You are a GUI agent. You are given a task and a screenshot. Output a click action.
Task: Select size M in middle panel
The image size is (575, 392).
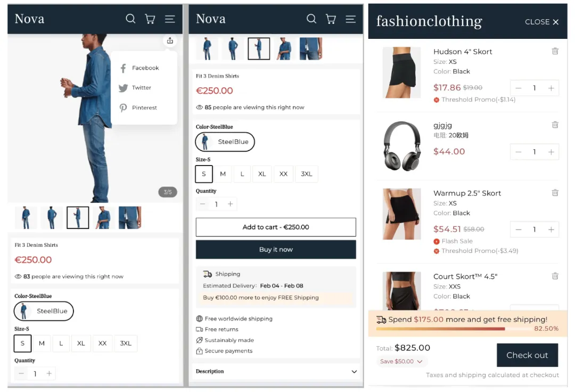(223, 174)
